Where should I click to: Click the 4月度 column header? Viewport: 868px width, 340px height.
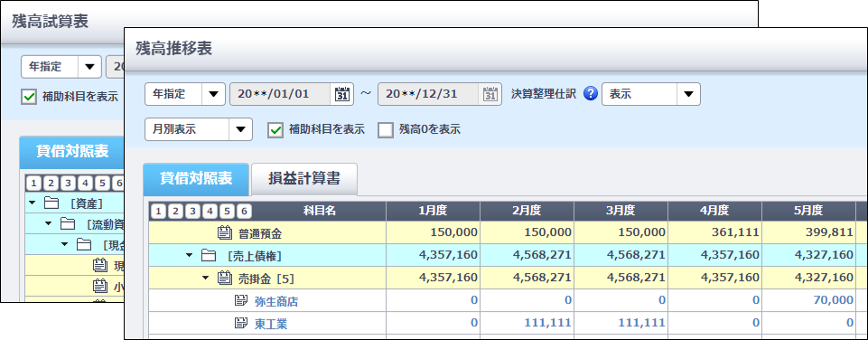click(x=714, y=211)
